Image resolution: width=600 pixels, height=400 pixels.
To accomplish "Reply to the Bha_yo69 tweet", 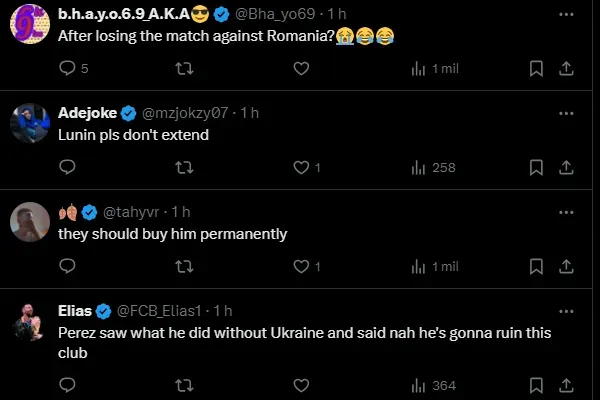I will coord(68,69).
